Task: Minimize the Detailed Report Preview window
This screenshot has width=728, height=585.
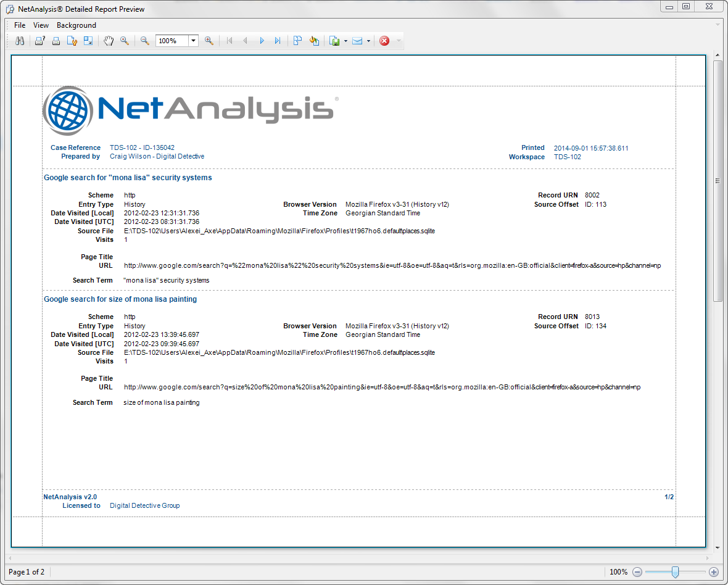Action: pos(670,7)
